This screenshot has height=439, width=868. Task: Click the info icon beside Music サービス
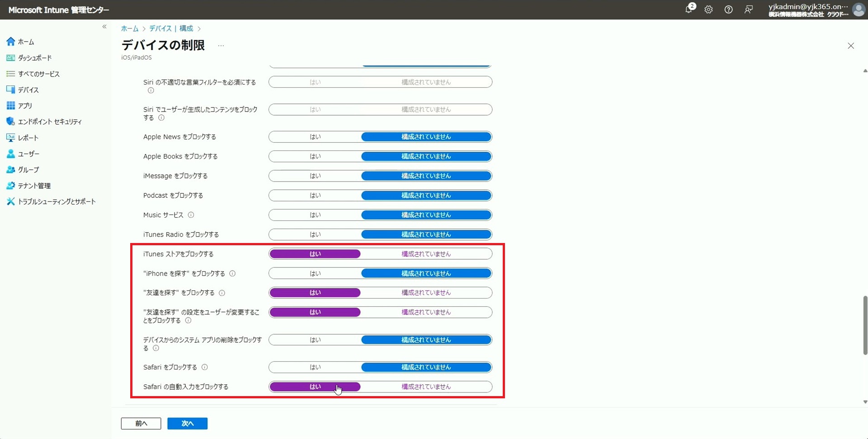point(191,215)
